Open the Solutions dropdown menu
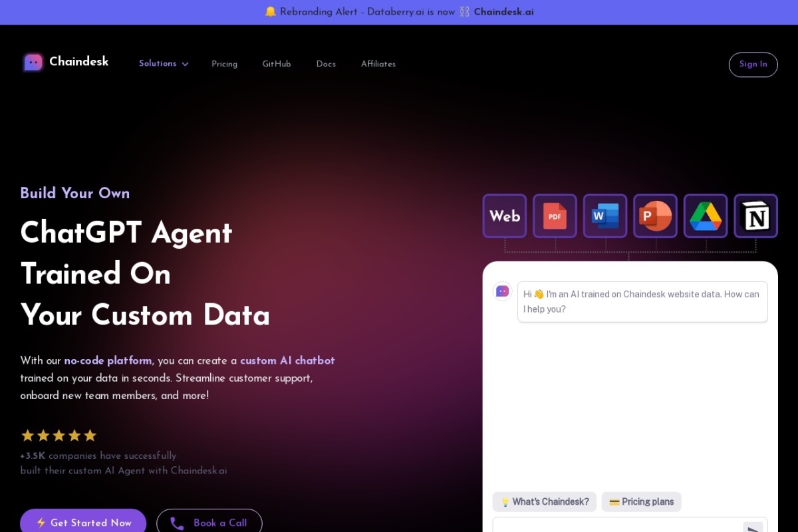This screenshot has width=798, height=532. coord(158,64)
